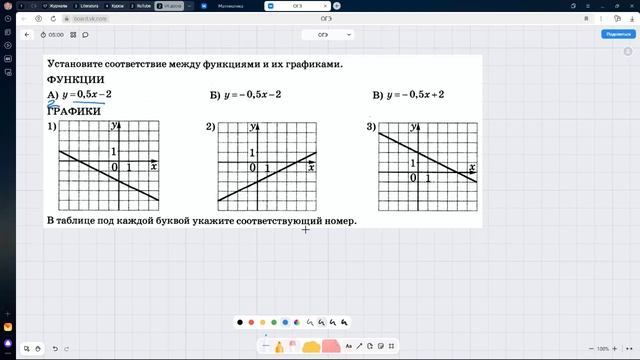Select the pen drawing tool

coord(266,345)
